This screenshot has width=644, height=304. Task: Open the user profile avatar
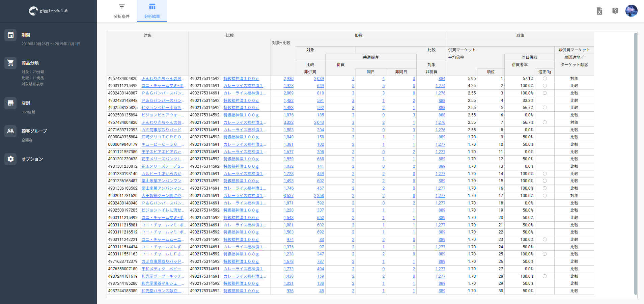click(x=631, y=11)
